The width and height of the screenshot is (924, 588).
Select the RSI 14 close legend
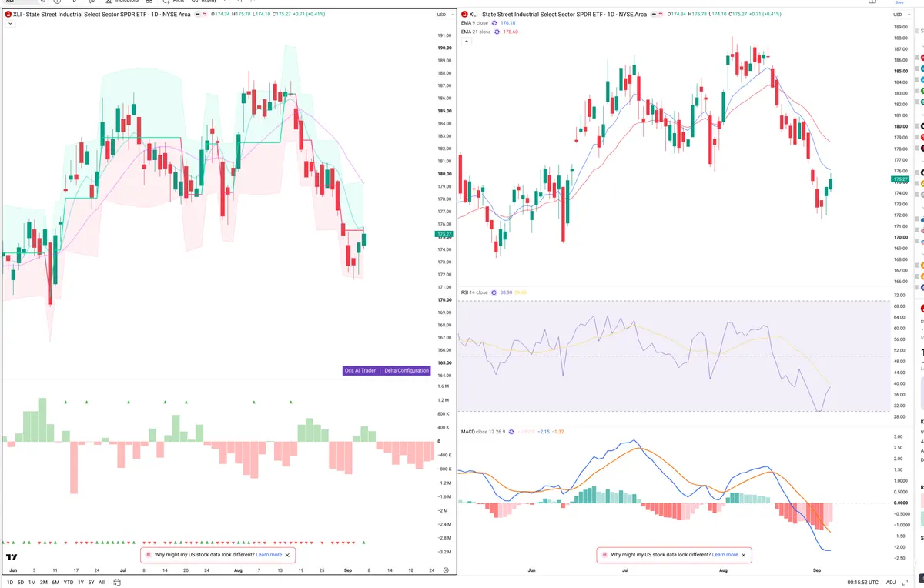click(x=474, y=292)
